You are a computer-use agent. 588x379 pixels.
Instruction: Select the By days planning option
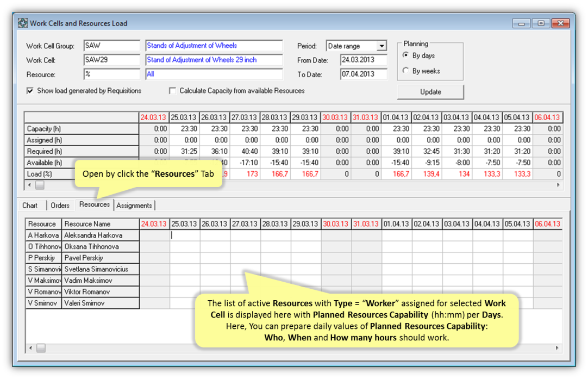tap(406, 55)
